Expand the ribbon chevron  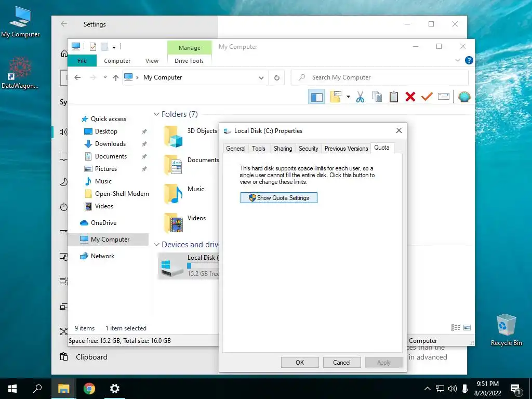pos(458,60)
